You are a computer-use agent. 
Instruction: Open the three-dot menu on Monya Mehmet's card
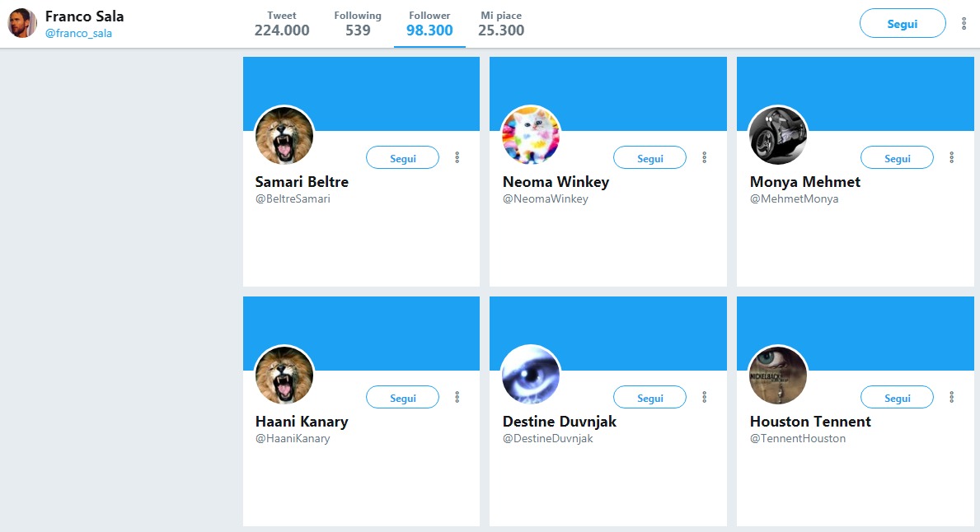952,157
